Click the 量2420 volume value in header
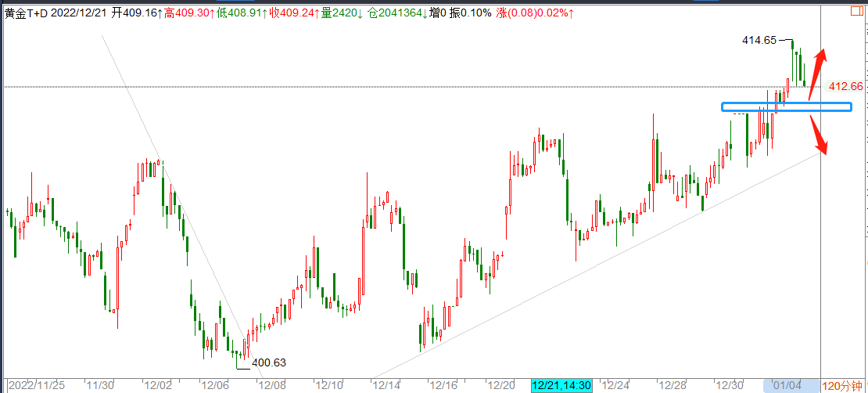The height and width of the screenshot is (393, 868). 343,13
